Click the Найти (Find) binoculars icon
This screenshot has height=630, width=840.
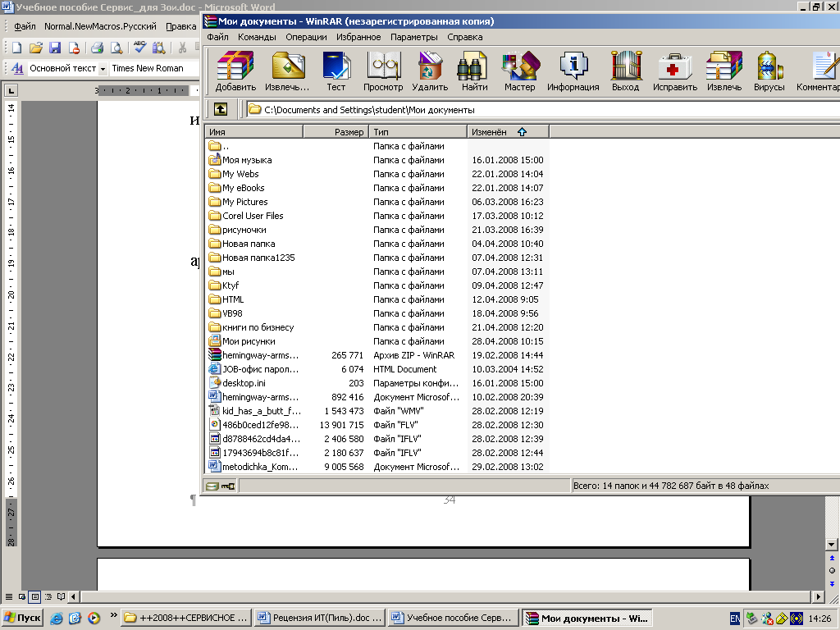475,71
